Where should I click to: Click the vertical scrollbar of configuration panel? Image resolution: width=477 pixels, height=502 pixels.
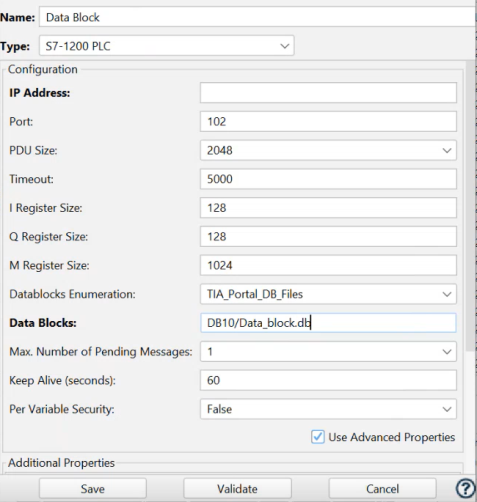pos(471,205)
